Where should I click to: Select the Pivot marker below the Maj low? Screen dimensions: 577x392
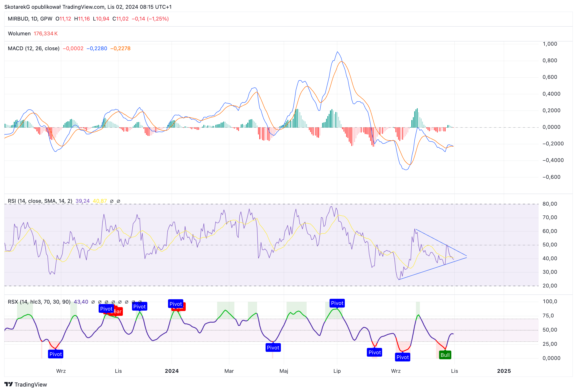pyautogui.click(x=273, y=347)
